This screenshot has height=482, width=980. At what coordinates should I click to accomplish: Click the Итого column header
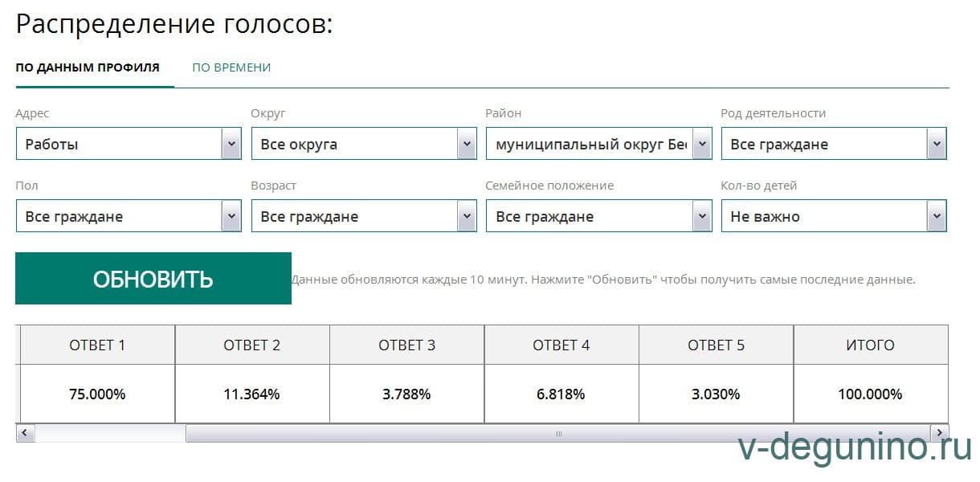[870, 345]
